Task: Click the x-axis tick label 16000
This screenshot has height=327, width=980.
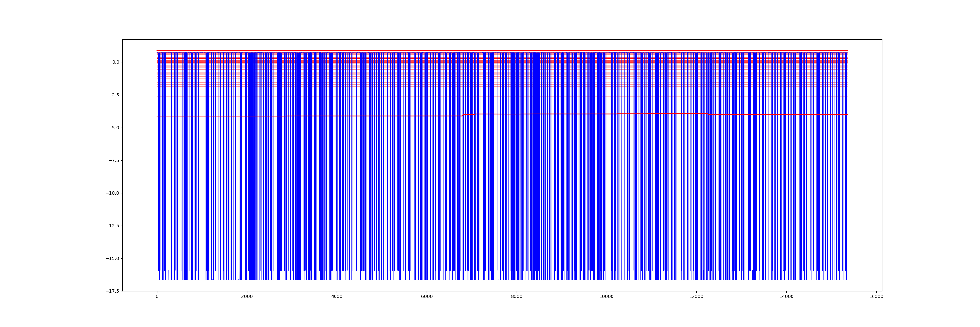Action: pyautogui.click(x=876, y=297)
